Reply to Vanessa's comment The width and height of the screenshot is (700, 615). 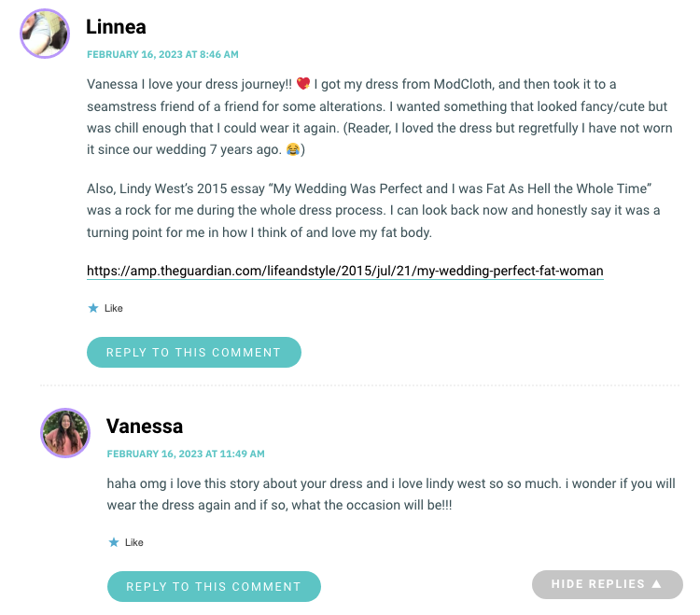tap(214, 586)
